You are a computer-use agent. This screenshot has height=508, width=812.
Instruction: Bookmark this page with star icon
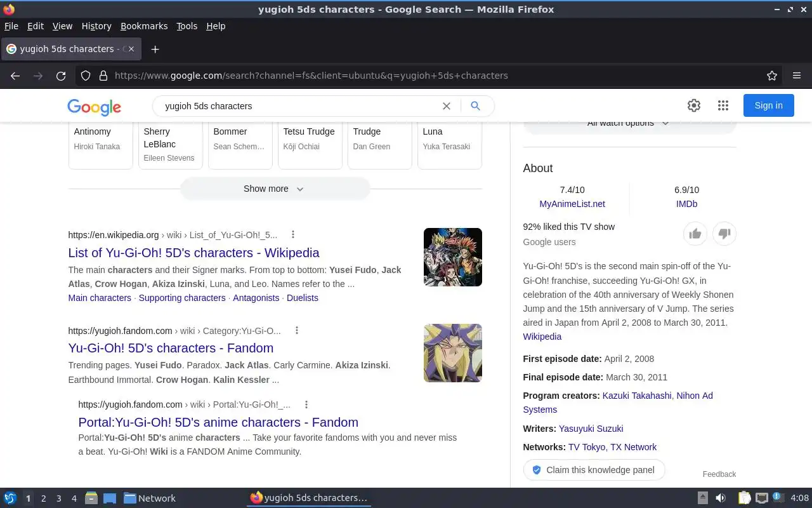pyautogui.click(x=772, y=76)
